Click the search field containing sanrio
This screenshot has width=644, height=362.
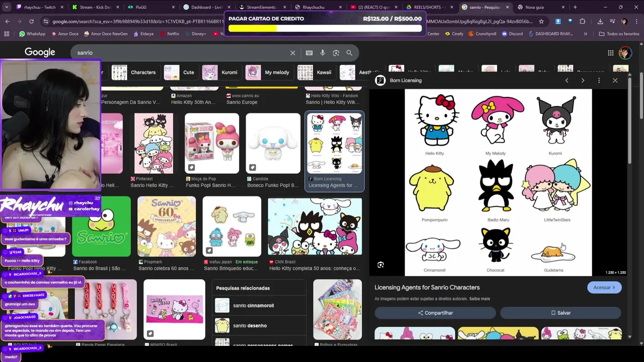click(x=181, y=53)
